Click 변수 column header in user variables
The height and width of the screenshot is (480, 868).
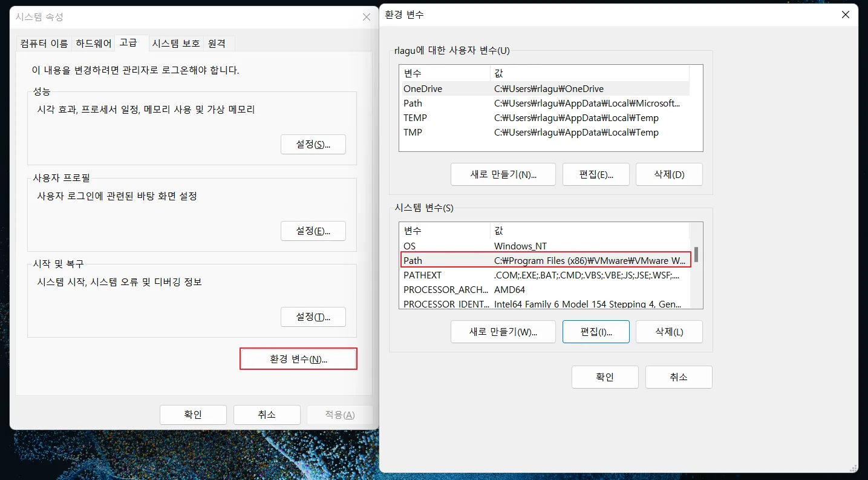coord(445,73)
